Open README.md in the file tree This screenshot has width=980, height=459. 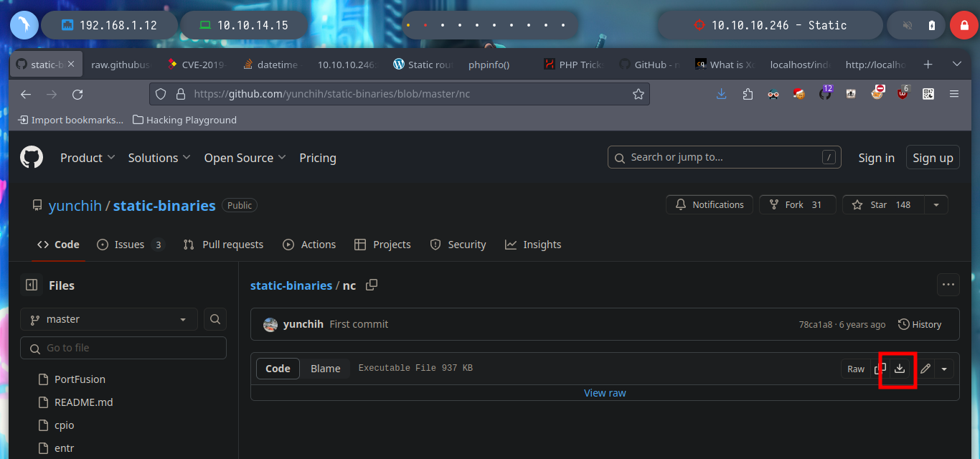[x=83, y=402]
